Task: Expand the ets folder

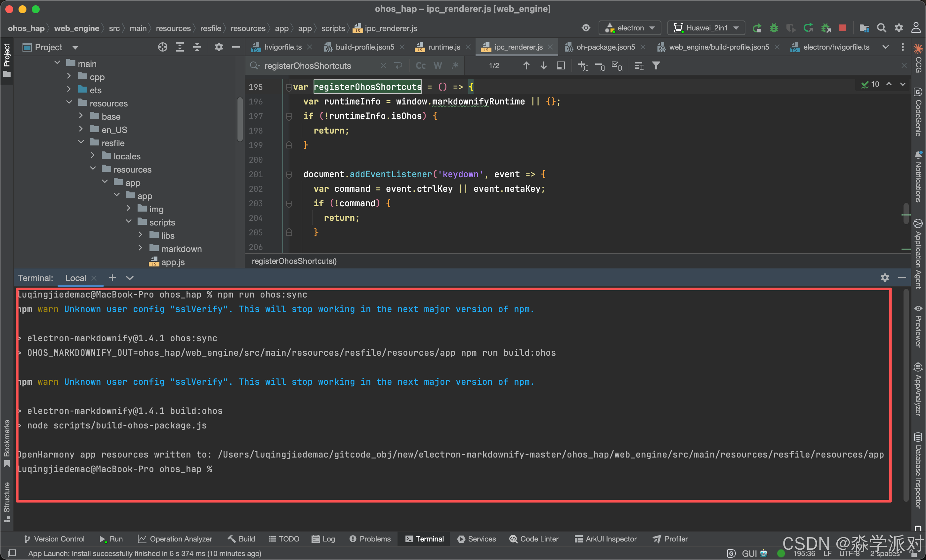Action: (x=69, y=89)
